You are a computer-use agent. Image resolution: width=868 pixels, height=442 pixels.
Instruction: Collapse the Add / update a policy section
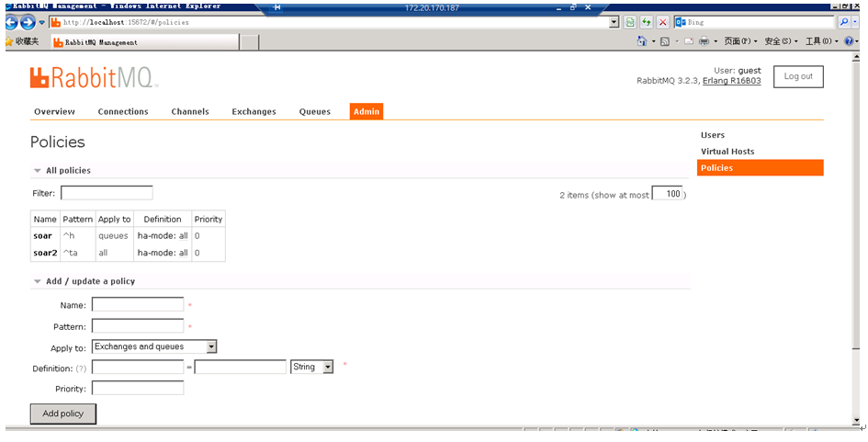[85, 281]
